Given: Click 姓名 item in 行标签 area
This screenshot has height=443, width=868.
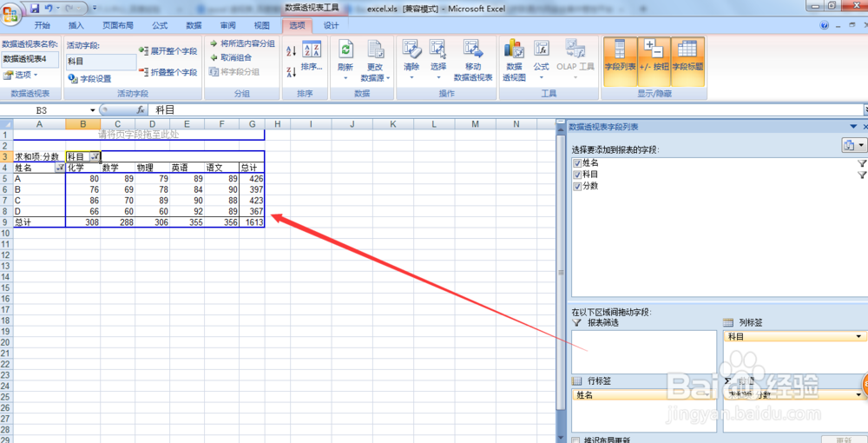Looking at the screenshot, I should click(643, 395).
